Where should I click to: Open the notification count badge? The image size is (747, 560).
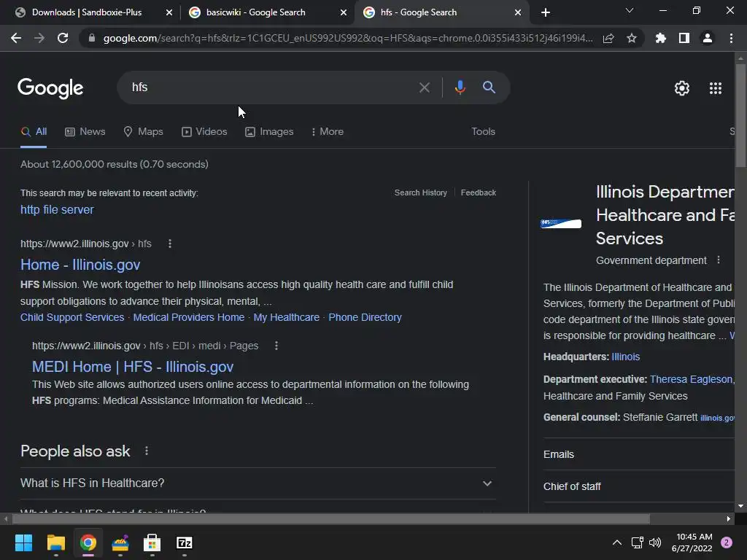pyautogui.click(x=727, y=542)
